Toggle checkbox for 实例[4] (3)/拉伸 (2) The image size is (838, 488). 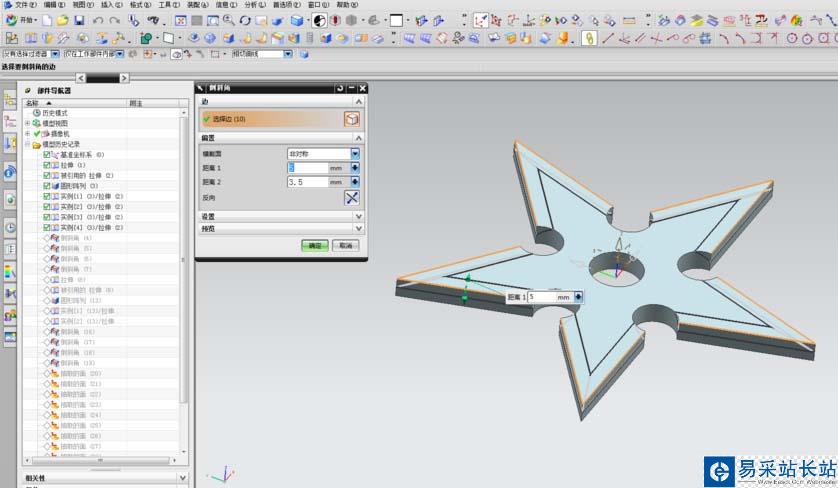(x=46, y=228)
